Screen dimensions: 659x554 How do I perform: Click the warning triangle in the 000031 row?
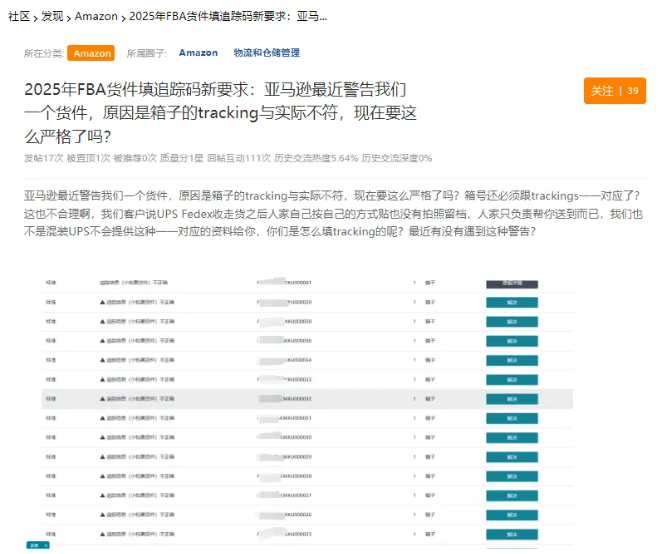pos(103,418)
